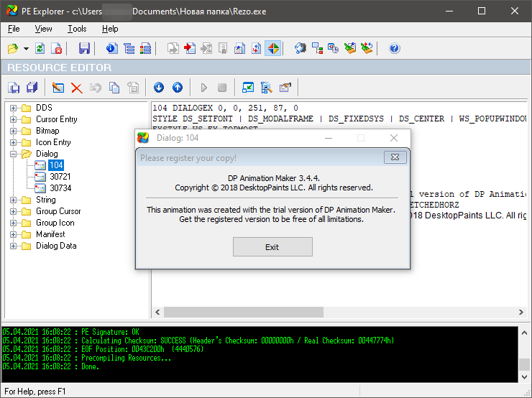Click the script pane's scroll left arrow
This screenshot has height=398, width=532.
pos(157,313)
